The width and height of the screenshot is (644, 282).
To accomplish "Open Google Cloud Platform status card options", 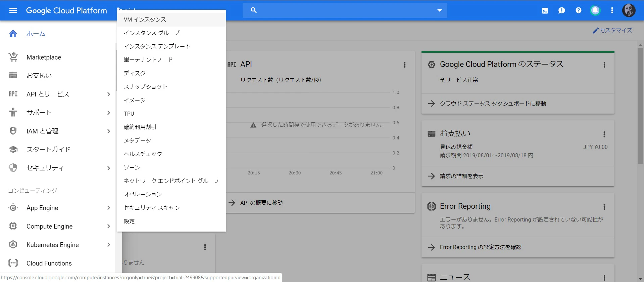I will [x=604, y=65].
